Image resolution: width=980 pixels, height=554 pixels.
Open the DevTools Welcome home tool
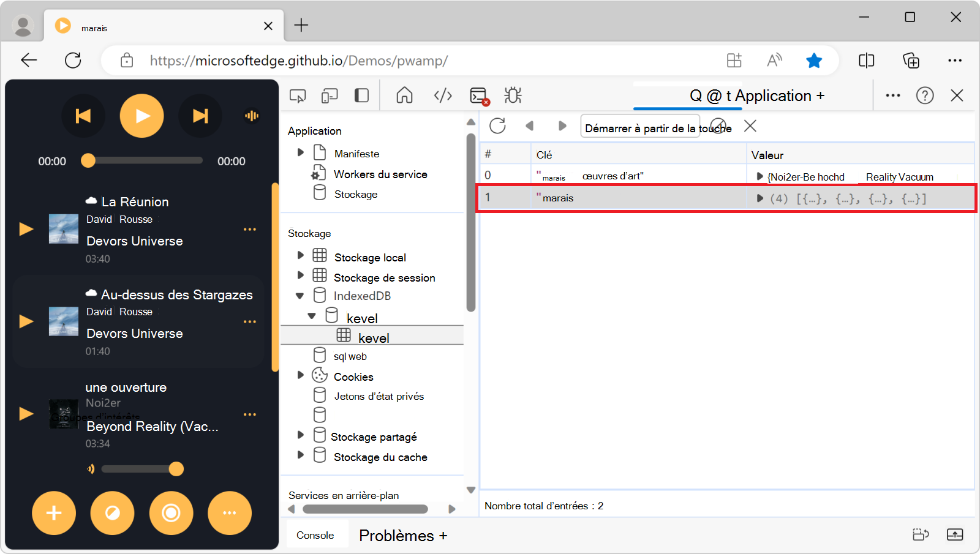click(x=404, y=95)
